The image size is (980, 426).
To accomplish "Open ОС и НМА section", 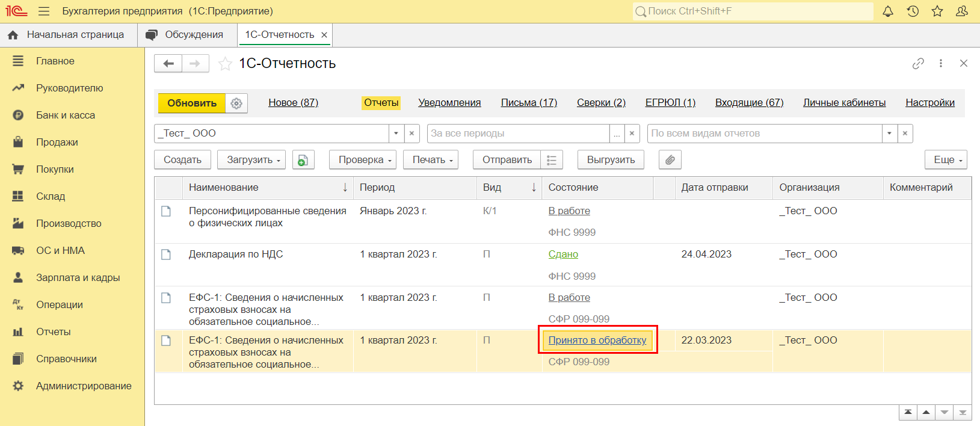I will [60, 250].
